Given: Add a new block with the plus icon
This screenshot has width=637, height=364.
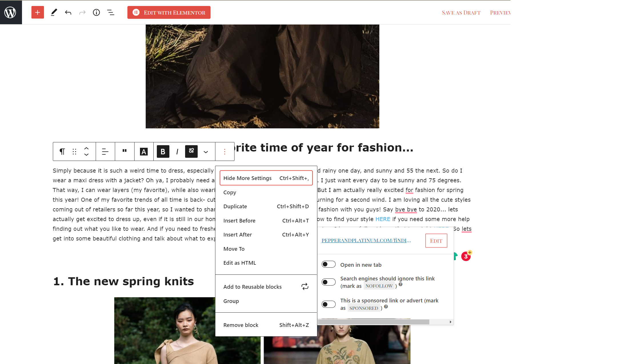Looking at the screenshot, I should pos(38,12).
